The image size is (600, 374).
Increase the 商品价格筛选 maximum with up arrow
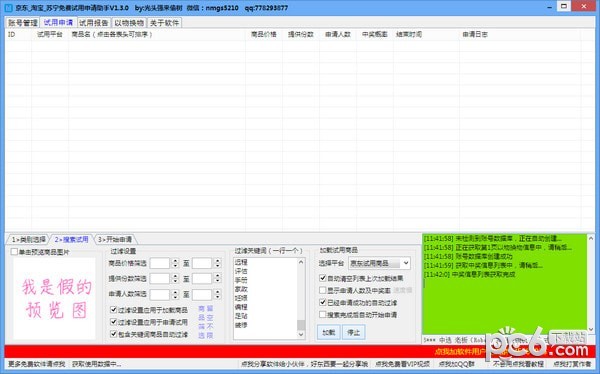point(217,261)
